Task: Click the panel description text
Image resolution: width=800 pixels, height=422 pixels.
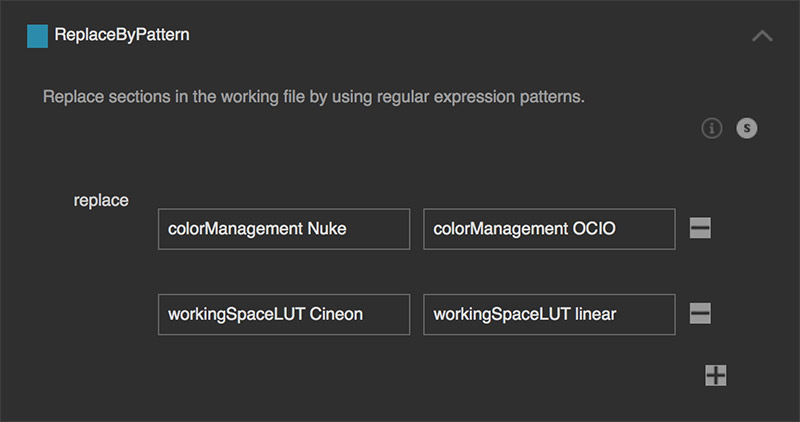Action: [x=313, y=98]
